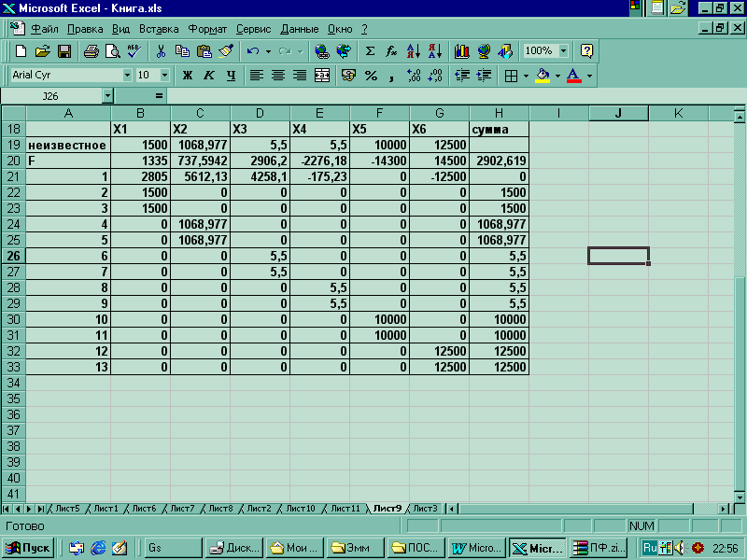This screenshot has height=560, width=747.
Task: Expand the Arial Cyr font dropdown
Action: 127,76
